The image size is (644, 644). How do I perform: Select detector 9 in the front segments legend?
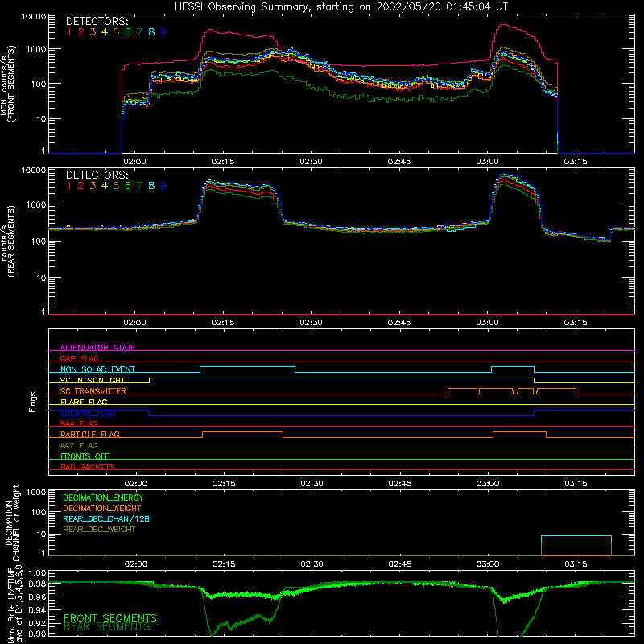click(x=163, y=32)
